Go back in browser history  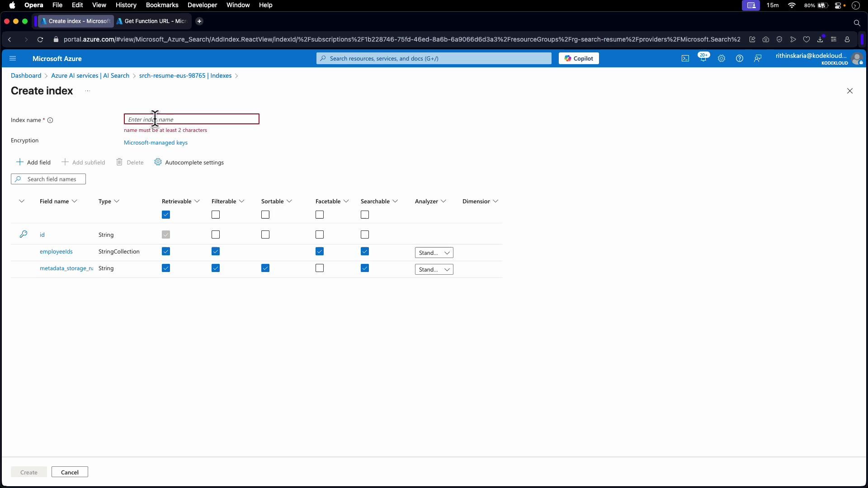[9, 39]
